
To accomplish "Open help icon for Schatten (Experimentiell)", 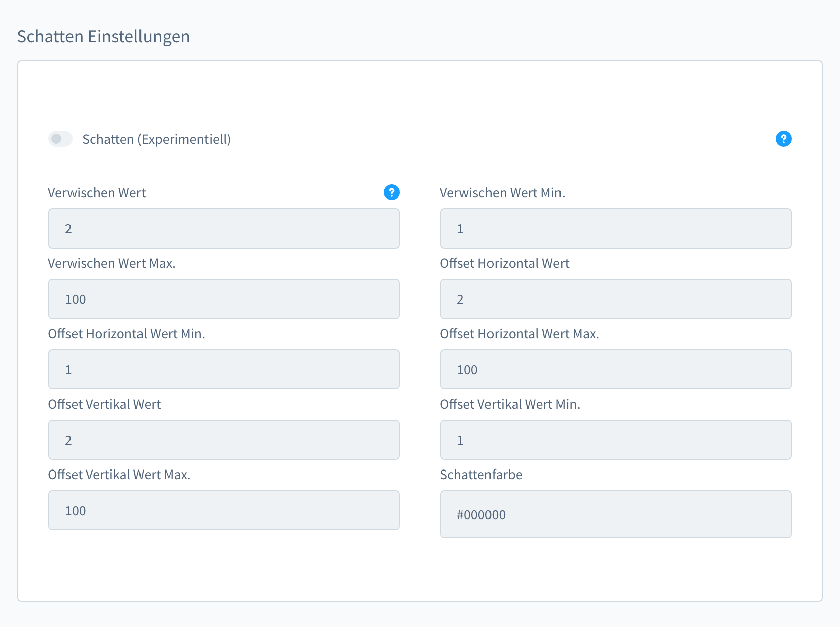I will coord(783,139).
